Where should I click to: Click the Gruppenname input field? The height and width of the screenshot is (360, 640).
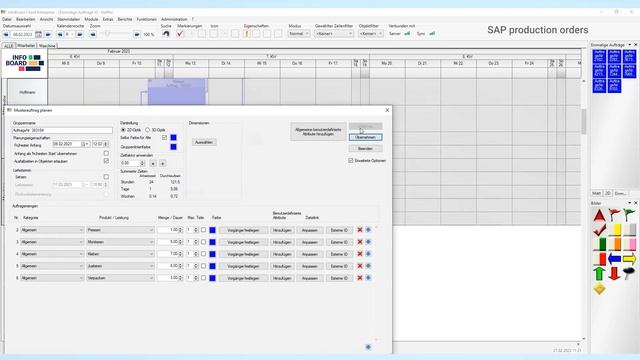62,130
